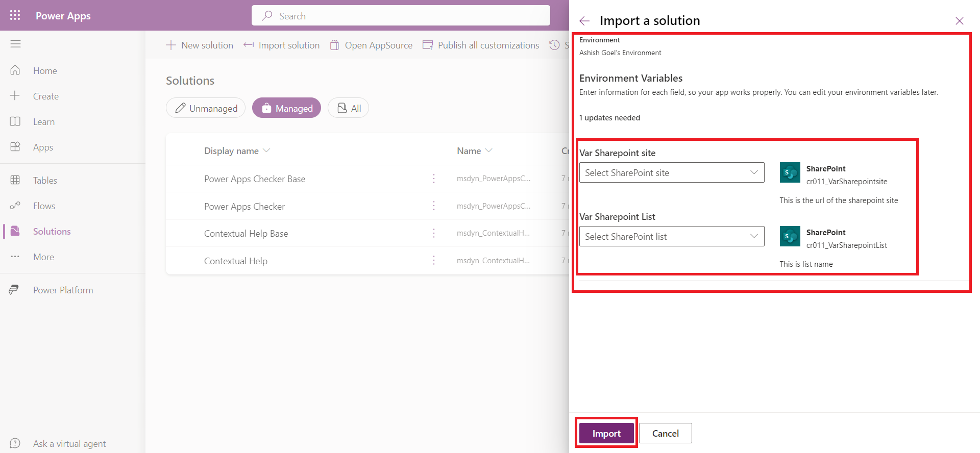Viewport: 980px width, 453px height.
Task: Click the SharePoint icon for VarSharepointsite
Action: pos(790,173)
